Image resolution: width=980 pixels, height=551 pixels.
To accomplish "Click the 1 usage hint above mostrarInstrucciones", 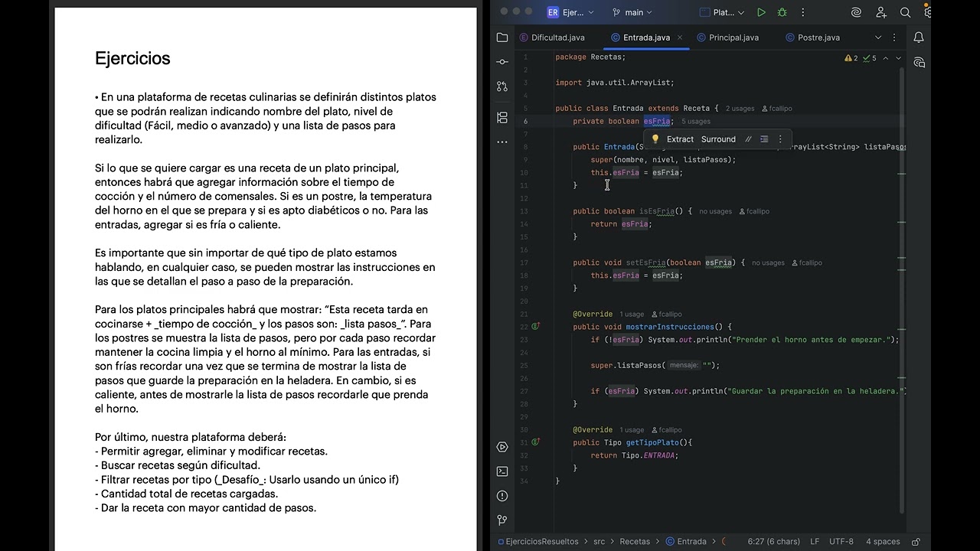I will click(632, 314).
